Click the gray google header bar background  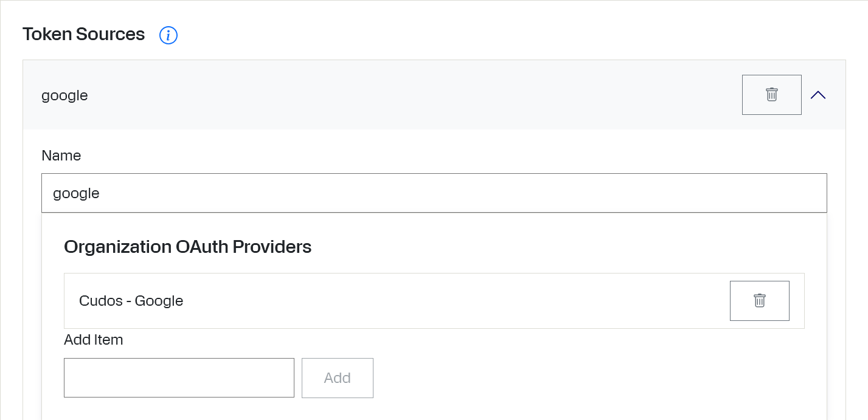(414, 95)
